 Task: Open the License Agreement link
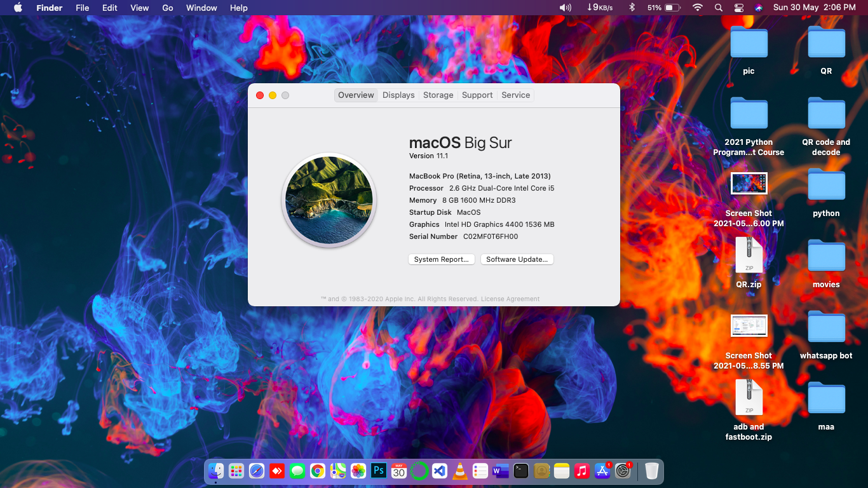pyautogui.click(x=510, y=299)
